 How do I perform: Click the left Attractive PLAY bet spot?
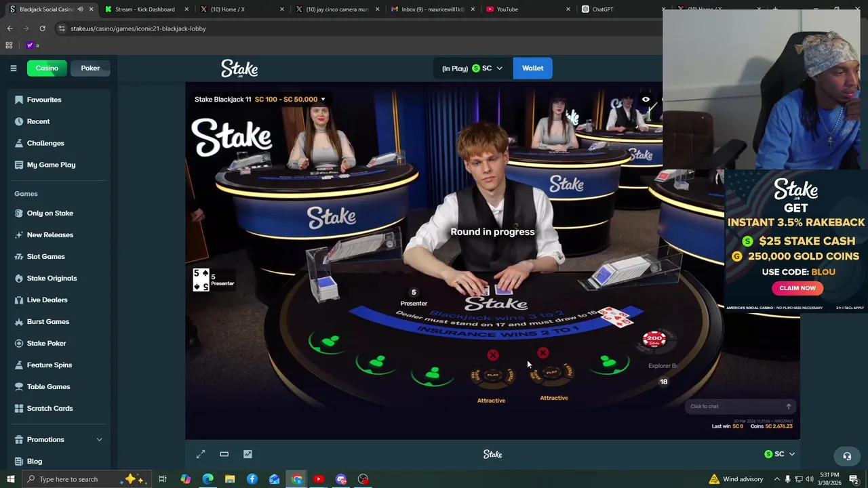(493, 375)
